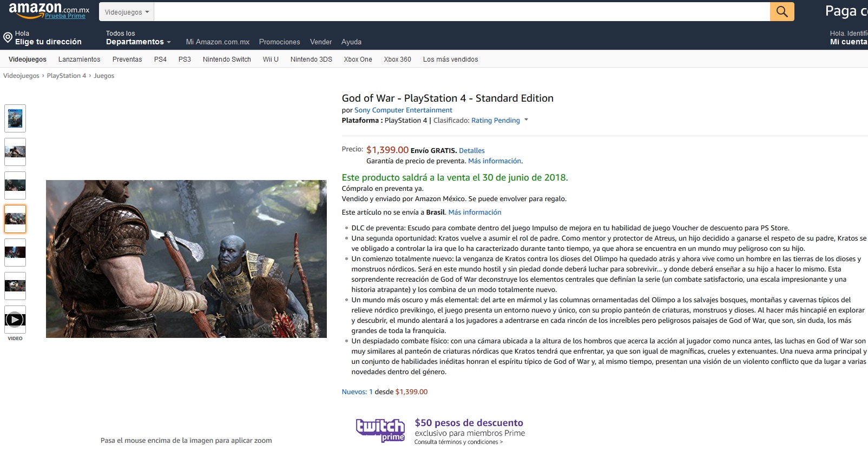Select the highlighted fourth product thumbnail
868x452 pixels.
[15, 219]
